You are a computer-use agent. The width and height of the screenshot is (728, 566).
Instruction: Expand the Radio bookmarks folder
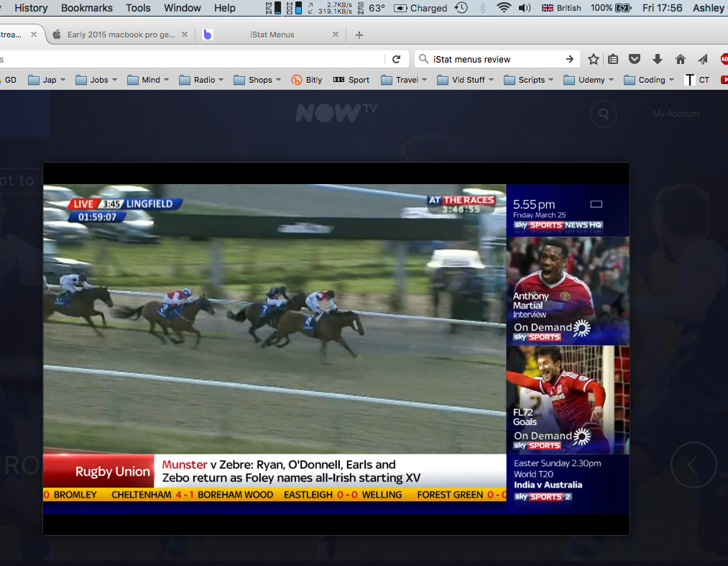coord(201,80)
